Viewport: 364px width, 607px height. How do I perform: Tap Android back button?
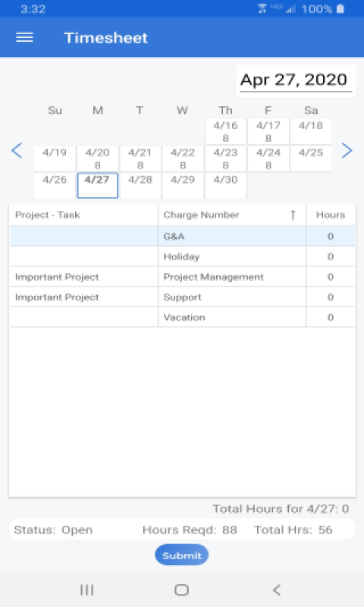pos(276,590)
